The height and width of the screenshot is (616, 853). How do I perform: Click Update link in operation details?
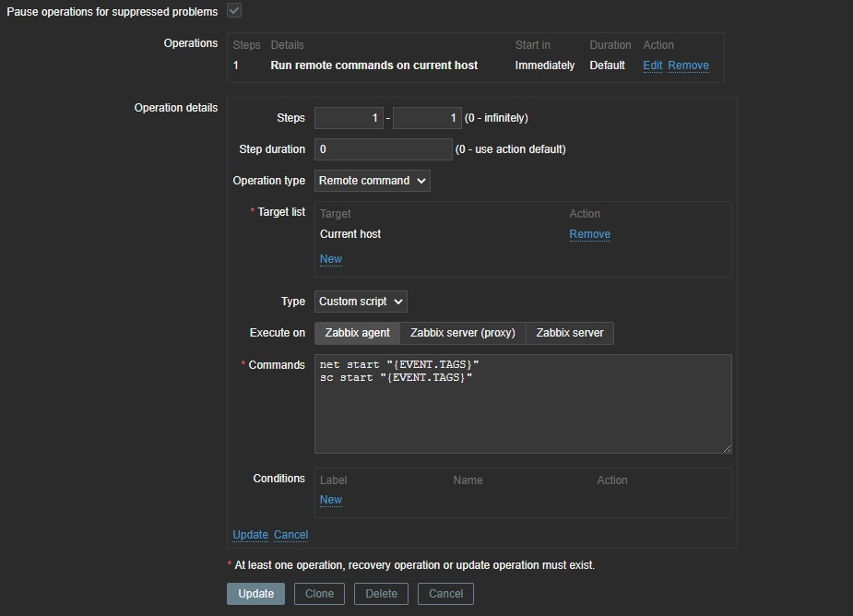[x=250, y=535]
